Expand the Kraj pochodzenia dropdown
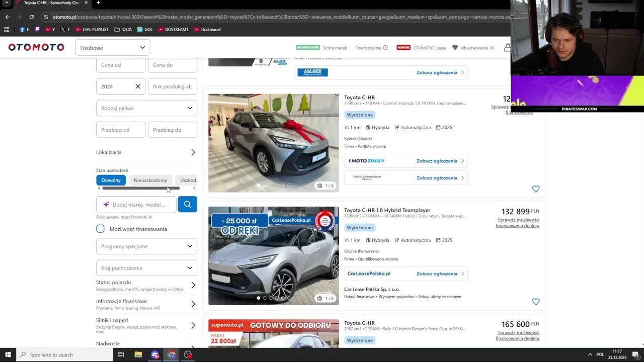Viewport: 644px width, 362px height. point(146,268)
